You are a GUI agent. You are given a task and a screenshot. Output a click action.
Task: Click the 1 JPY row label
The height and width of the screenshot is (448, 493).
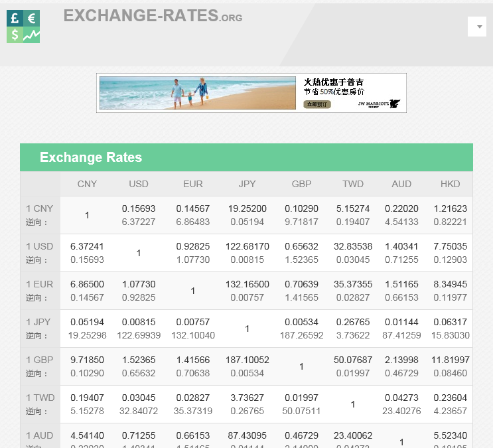point(39,322)
